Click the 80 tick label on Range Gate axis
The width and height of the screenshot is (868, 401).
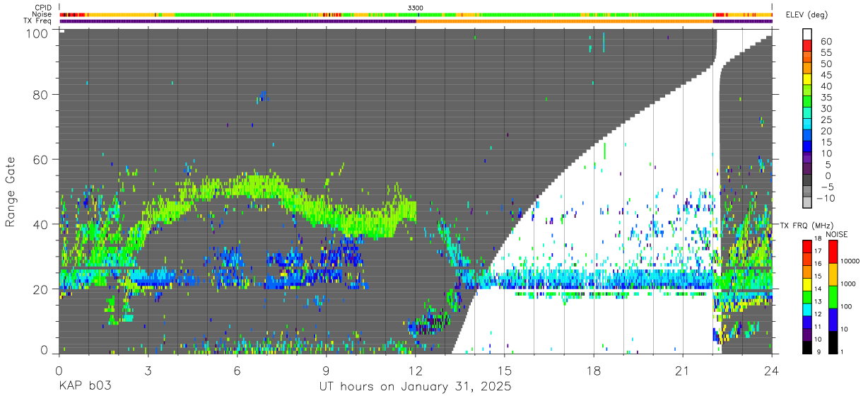[41, 95]
